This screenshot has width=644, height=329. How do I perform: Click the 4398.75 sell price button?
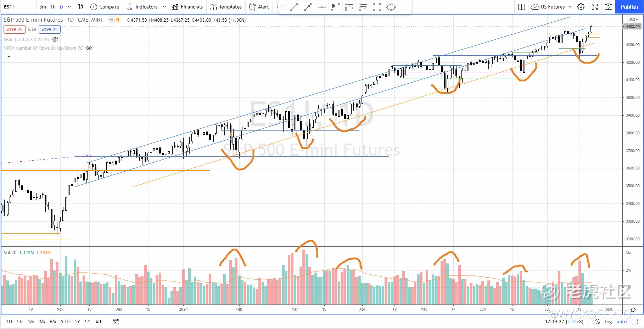pos(15,29)
